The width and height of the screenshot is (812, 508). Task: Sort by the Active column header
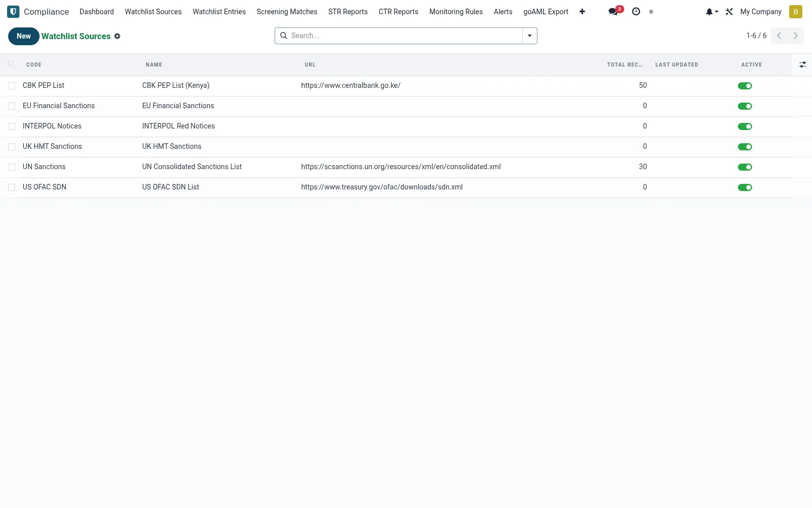click(752, 65)
